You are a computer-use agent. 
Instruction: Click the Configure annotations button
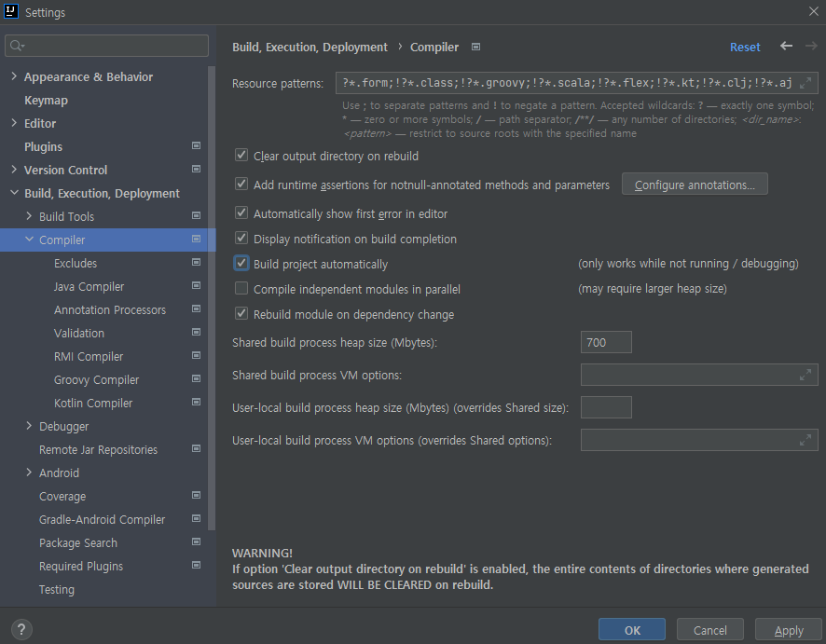click(x=694, y=184)
